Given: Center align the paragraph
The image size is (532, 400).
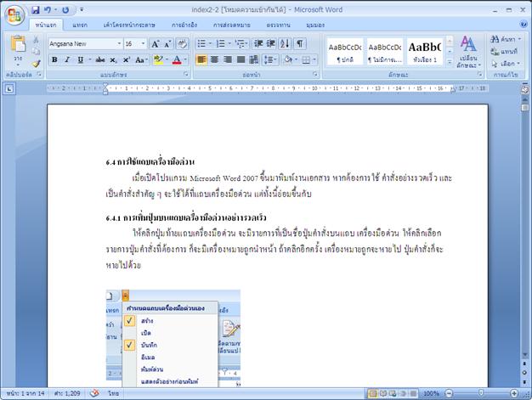Looking at the screenshot, I should (214, 59).
